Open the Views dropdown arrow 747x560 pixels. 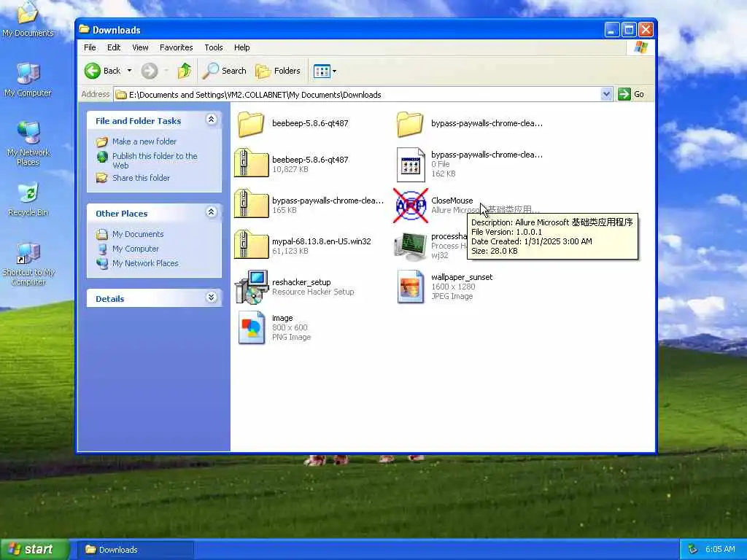[x=334, y=71]
